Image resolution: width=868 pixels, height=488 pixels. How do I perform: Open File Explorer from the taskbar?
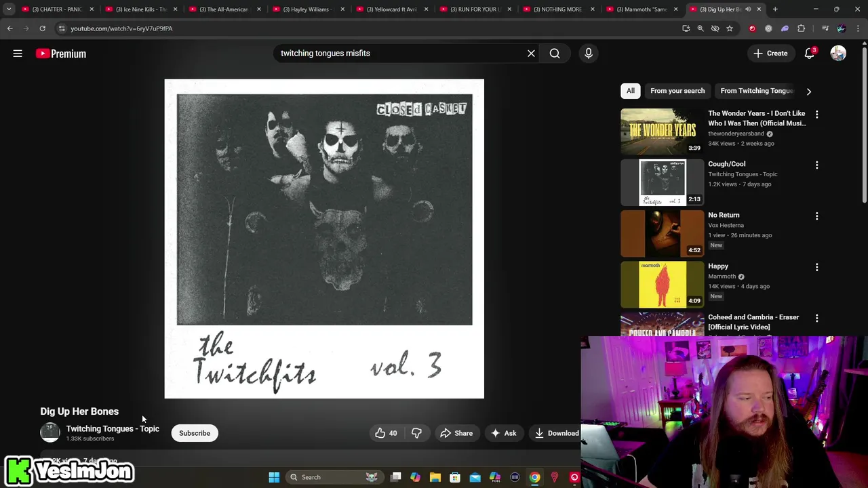pyautogui.click(x=435, y=477)
